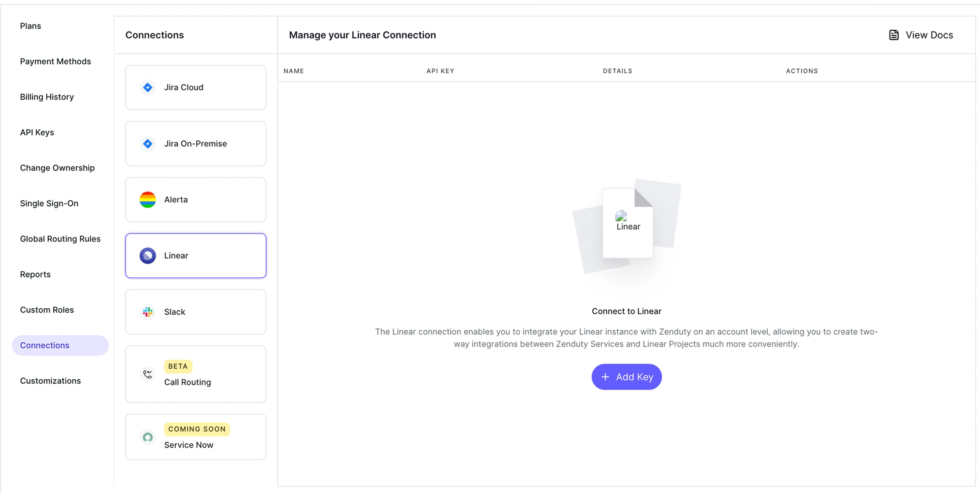
Task: Open Global Routing Rules settings
Action: 60,239
